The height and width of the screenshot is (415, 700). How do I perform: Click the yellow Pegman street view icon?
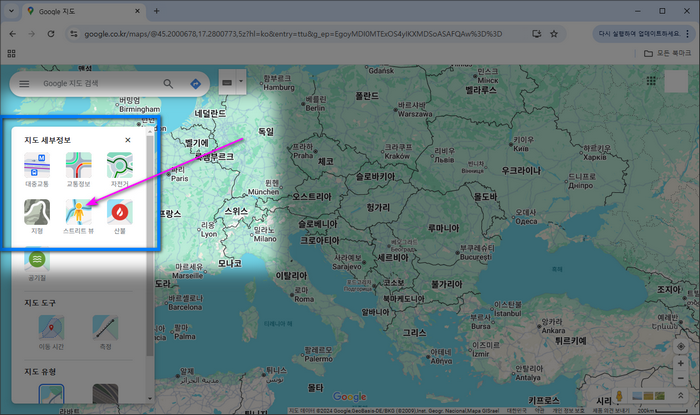(x=619, y=396)
